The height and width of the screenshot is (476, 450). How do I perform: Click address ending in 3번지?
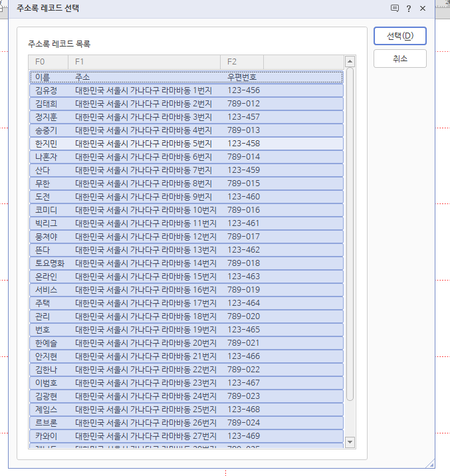(x=144, y=117)
